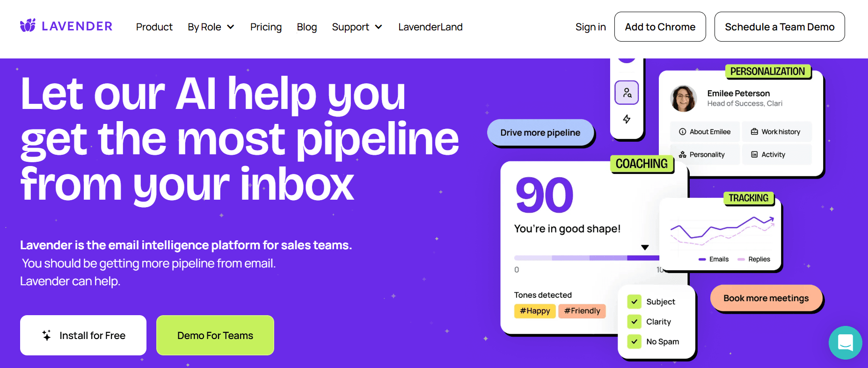Screen dimensions: 868x368
Task: Click Schedule a Team Demo
Action: tap(779, 27)
